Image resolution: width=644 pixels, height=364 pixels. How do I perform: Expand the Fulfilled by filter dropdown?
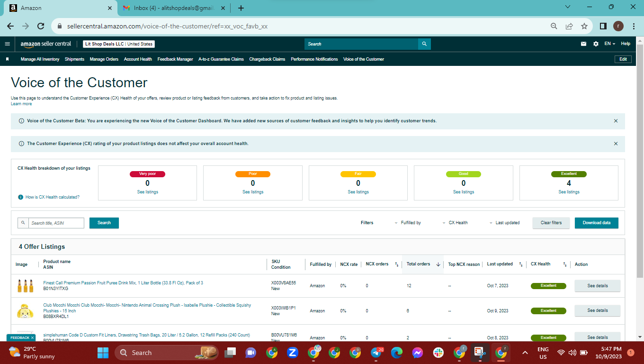pyautogui.click(x=408, y=223)
